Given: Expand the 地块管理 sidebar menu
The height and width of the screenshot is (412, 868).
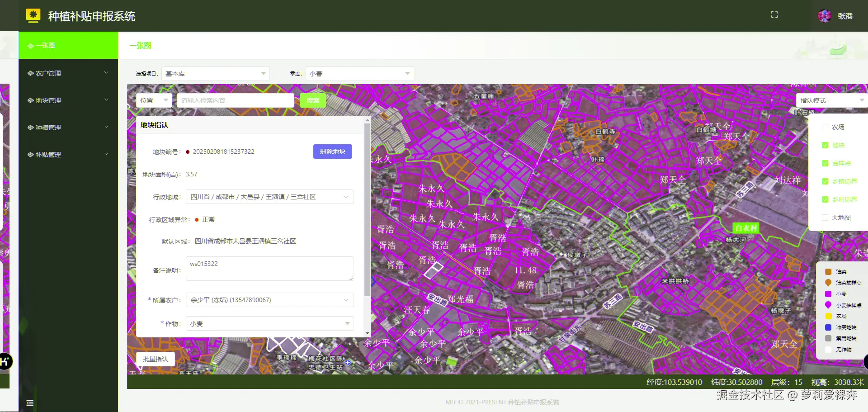Looking at the screenshot, I should click(68, 100).
